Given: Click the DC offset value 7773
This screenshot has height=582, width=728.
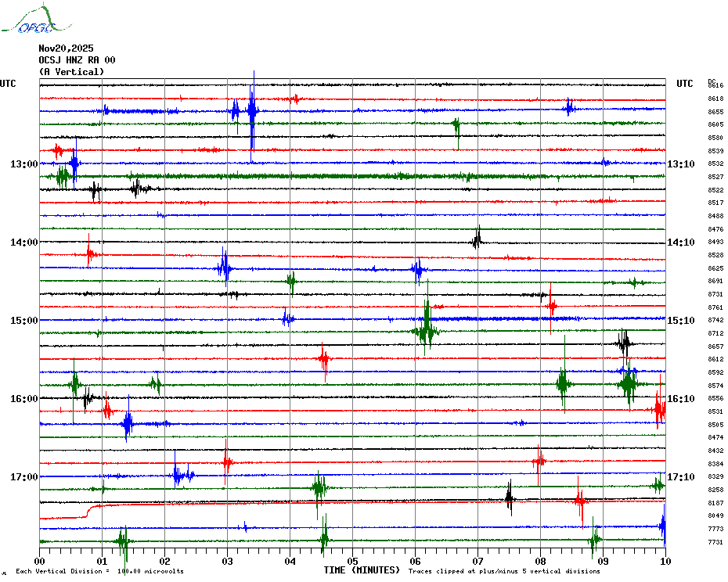Looking at the screenshot, I should (x=715, y=529).
